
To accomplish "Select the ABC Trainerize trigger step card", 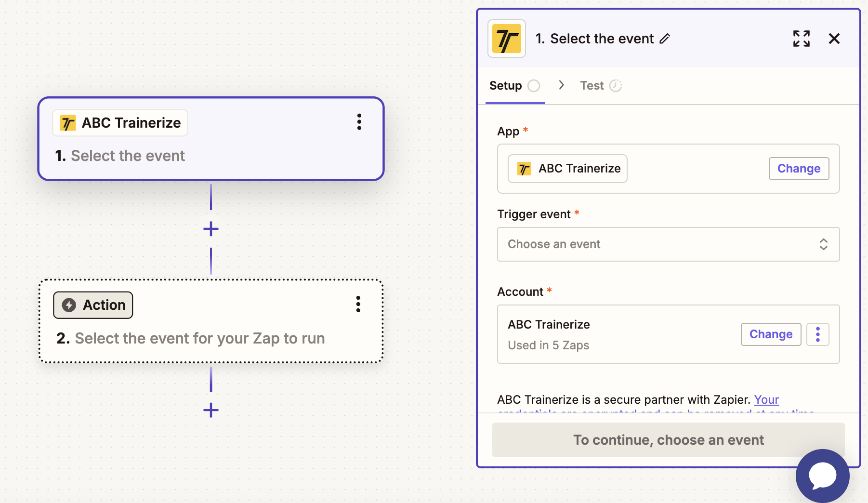I will point(211,139).
